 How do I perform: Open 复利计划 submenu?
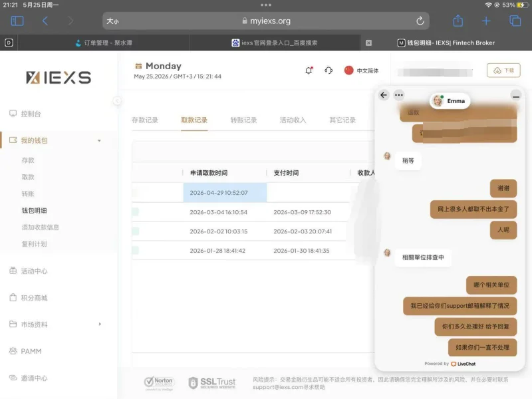point(35,243)
